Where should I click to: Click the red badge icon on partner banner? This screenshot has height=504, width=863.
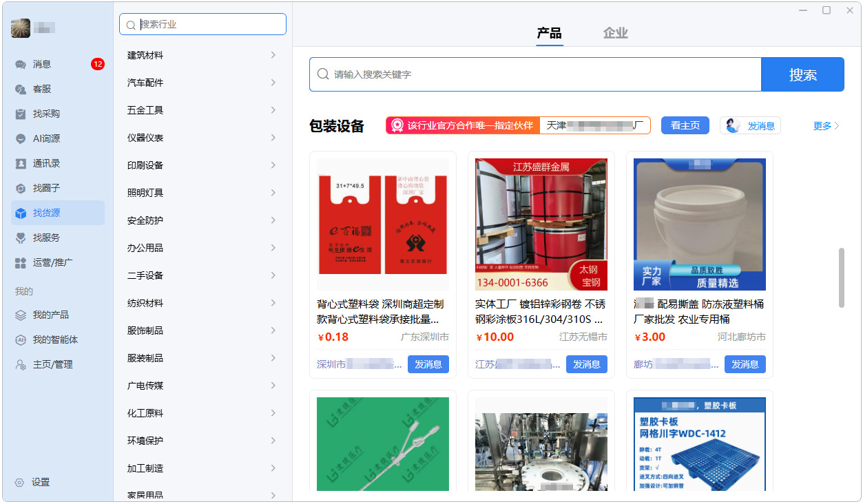click(x=397, y=125)
